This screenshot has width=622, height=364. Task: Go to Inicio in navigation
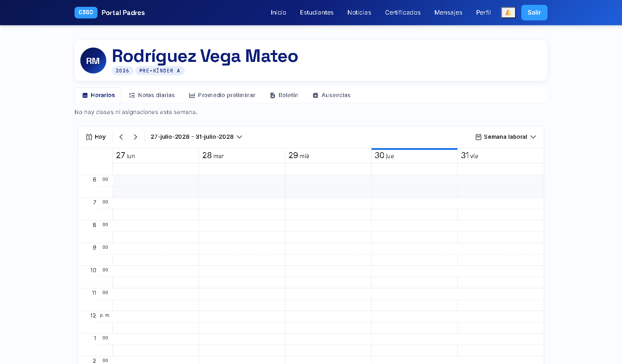pyautogui.click(x=279, y=13)
